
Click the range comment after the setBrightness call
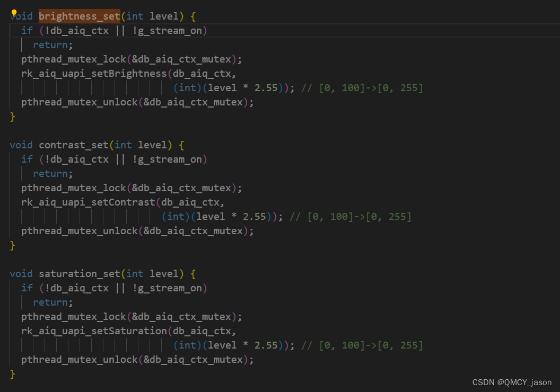click(362, 88)
